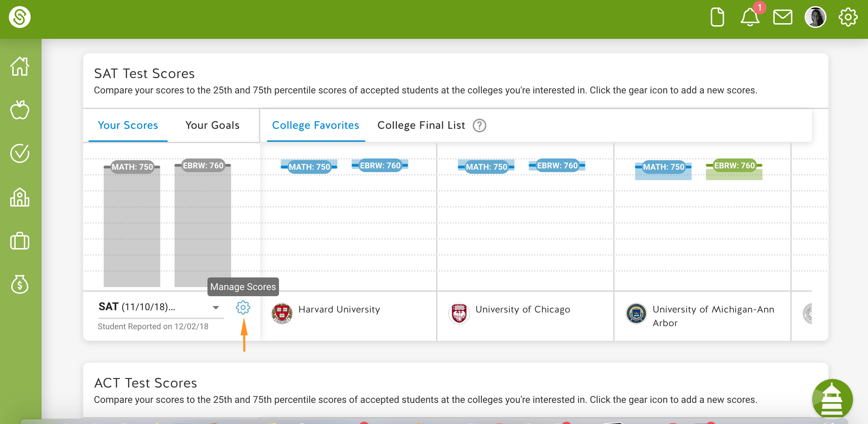Open the Harvard University link

point(339,309)
